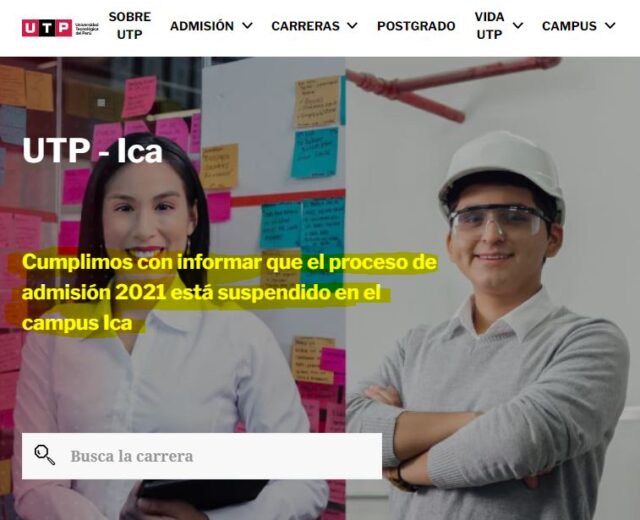Select the CARRERAS navigation label
The image size is (640, 520).
[x=305, y=26]
